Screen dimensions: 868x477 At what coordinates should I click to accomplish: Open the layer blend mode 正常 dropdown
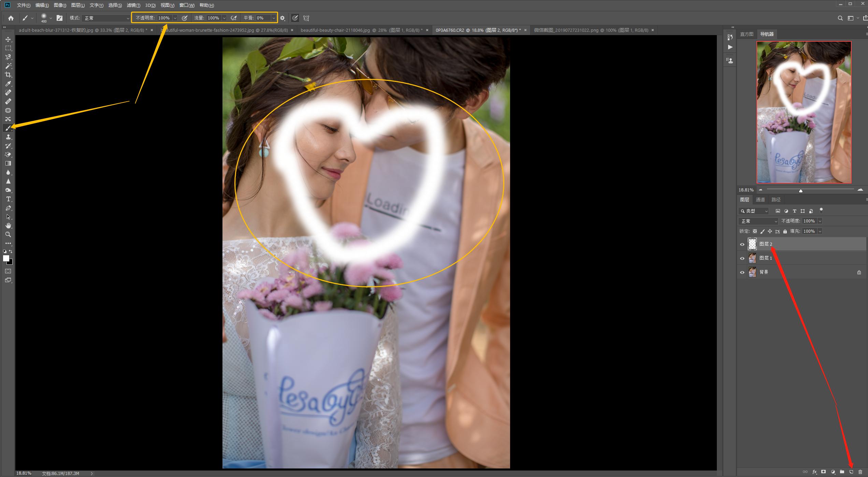tap(758, 221)
